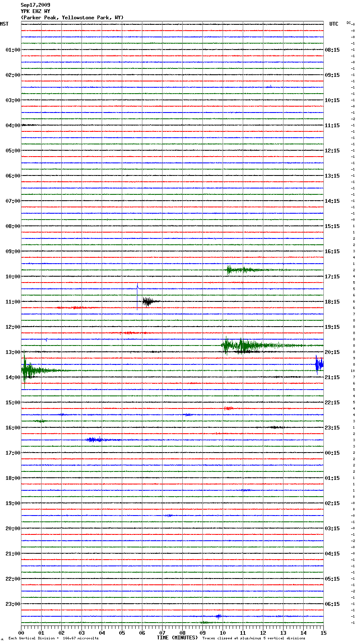Click the 04:15 UTC time label
357x644 pixels.
pos(332,554)
